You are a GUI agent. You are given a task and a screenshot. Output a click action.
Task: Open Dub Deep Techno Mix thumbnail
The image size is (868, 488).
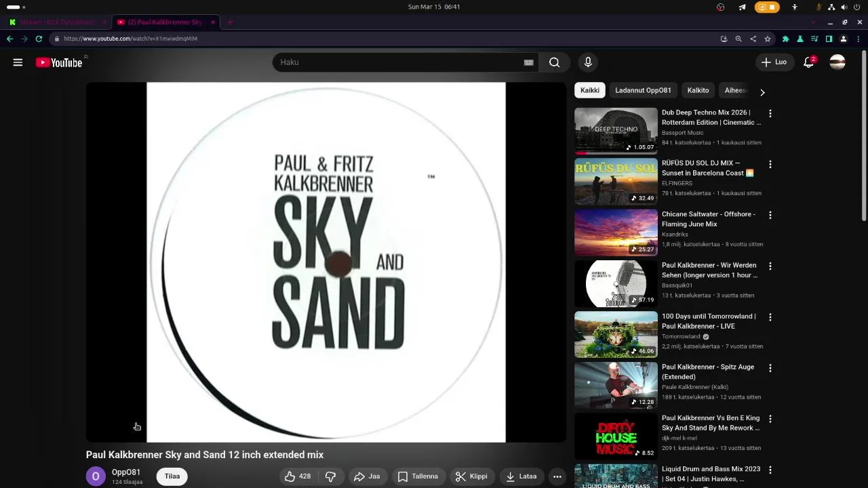tap(616, 131)
